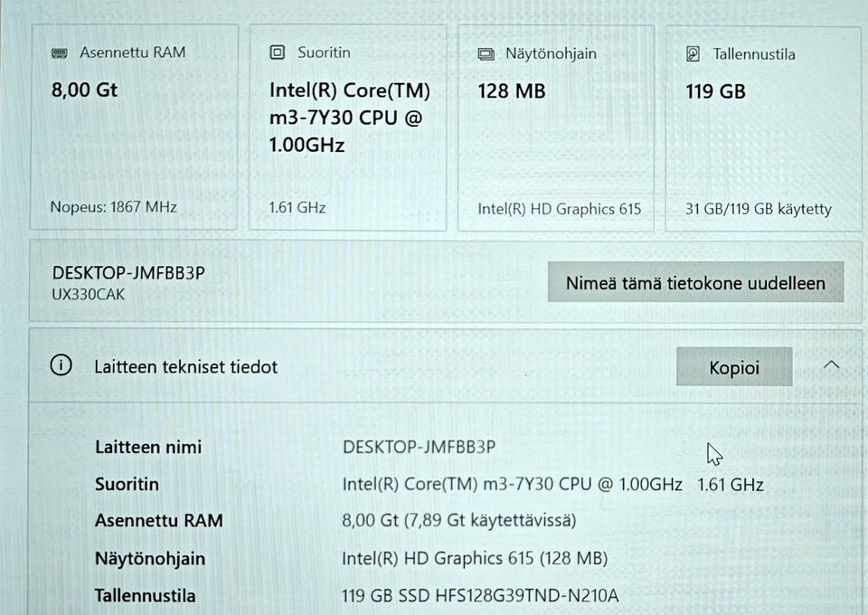This screenshot has width=868, height=615.
Task: Click the 8,00 Gt value in RAM card
Action: coord(84,90)
